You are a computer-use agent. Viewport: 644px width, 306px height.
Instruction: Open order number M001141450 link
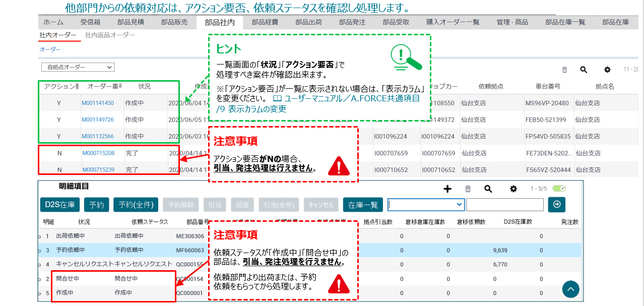click(98, 103)
